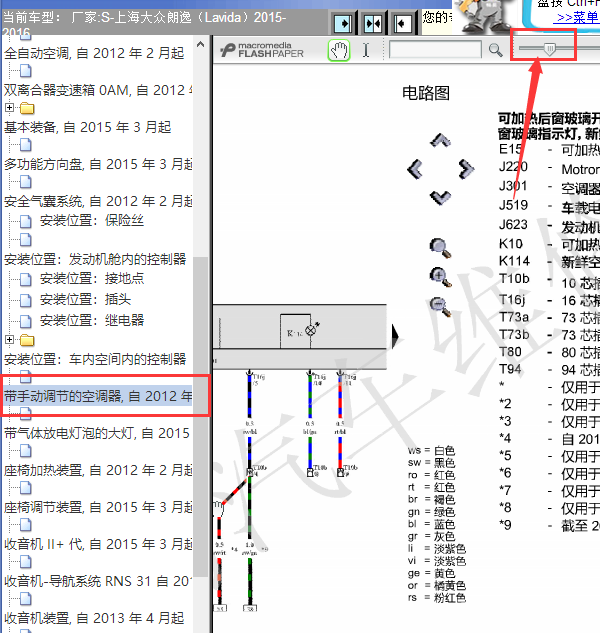Click the zoom-out magnifier minus icon
The height and width of the screenshot is (633, 600).
[440, 307]
